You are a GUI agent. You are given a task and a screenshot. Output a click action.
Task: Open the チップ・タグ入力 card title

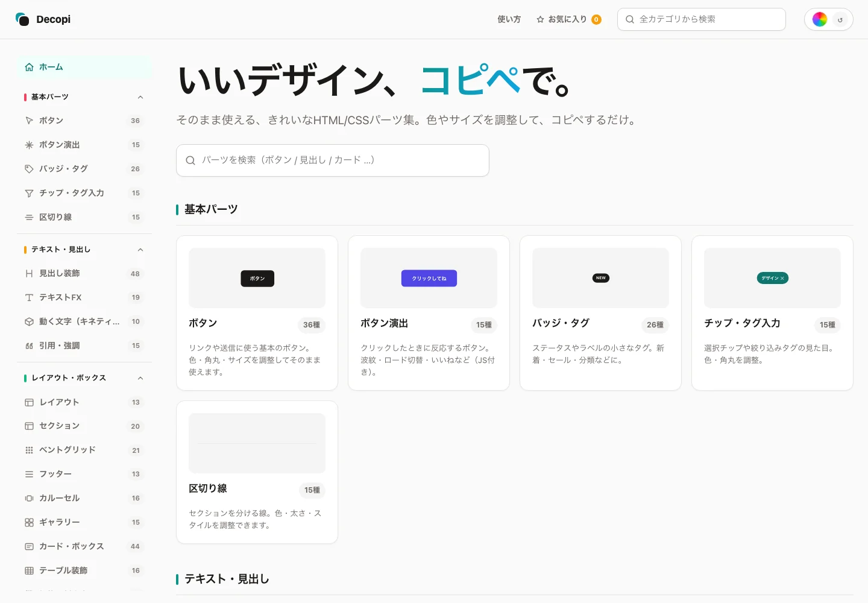742,323
